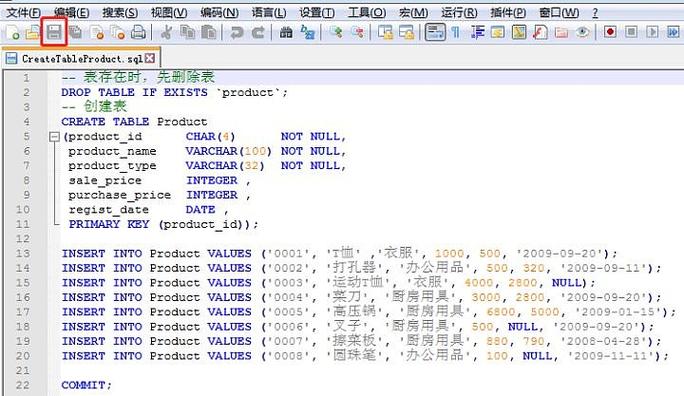Open the 搜索(S) menu
Viewport: 684px width, 396px height.
click(x=120, y=13)
